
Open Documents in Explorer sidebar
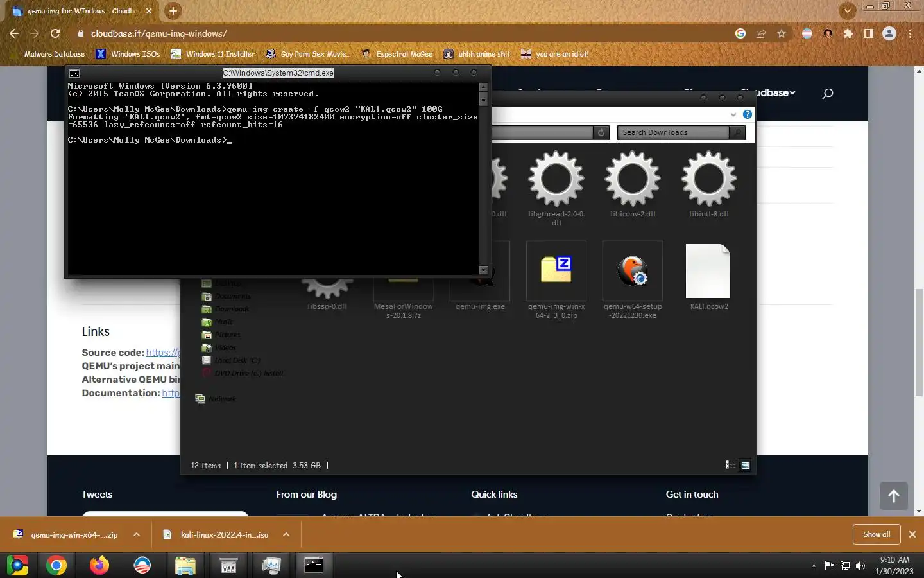227,296
